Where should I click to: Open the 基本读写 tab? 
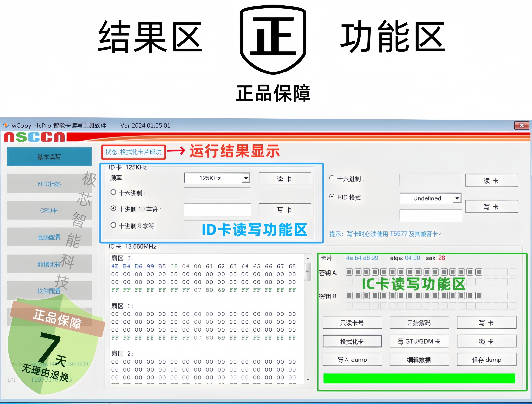(49, 157)
